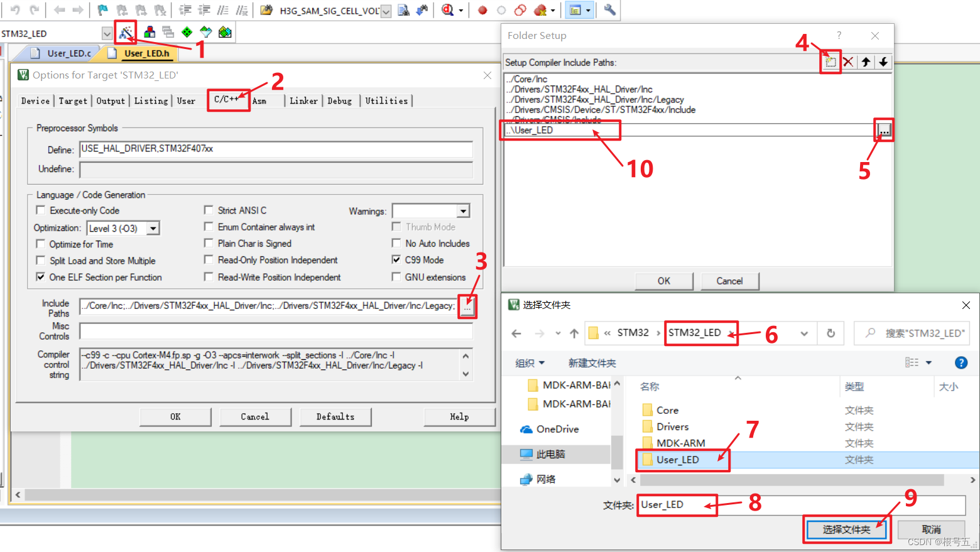This screenshot has height=552, width=980.
Task: Open the view options dropdown arrow
Action: [x=928, y=362]
